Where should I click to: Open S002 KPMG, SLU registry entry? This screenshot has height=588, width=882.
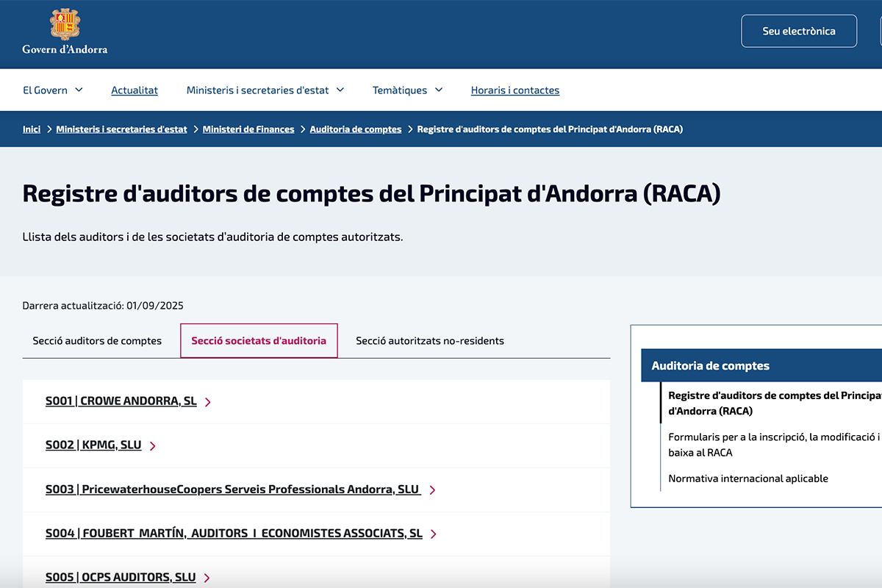pyautogui.click(x=93, y=445)
